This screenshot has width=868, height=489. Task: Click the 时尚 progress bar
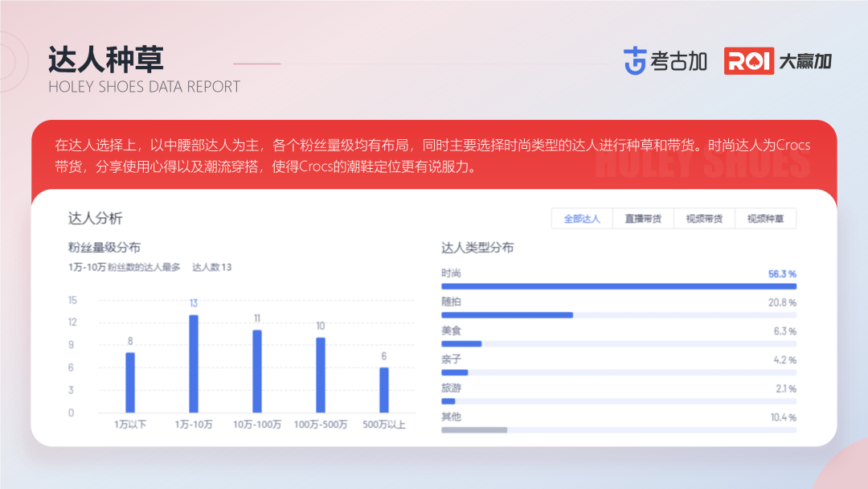(x=619, y=286)
